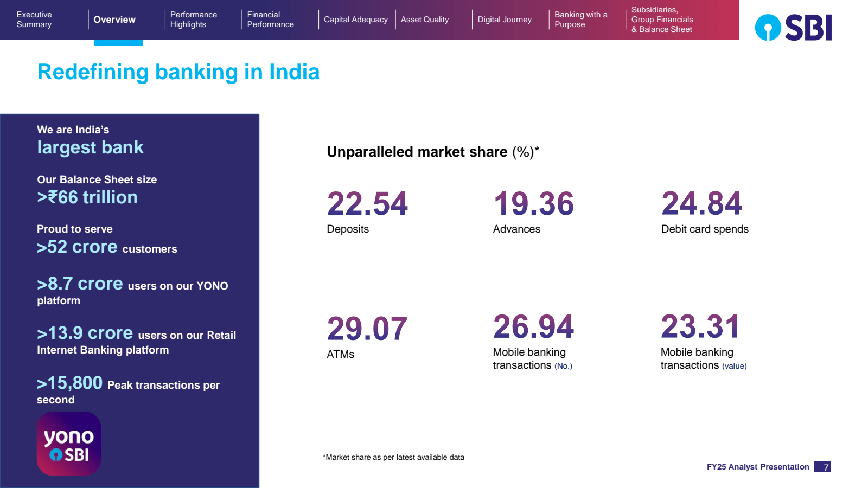Screen dimensions: 868x488
Task: Open Subsidiaries, Group Financials & Balance Sheet tab
Action: [x=662, y=20]
